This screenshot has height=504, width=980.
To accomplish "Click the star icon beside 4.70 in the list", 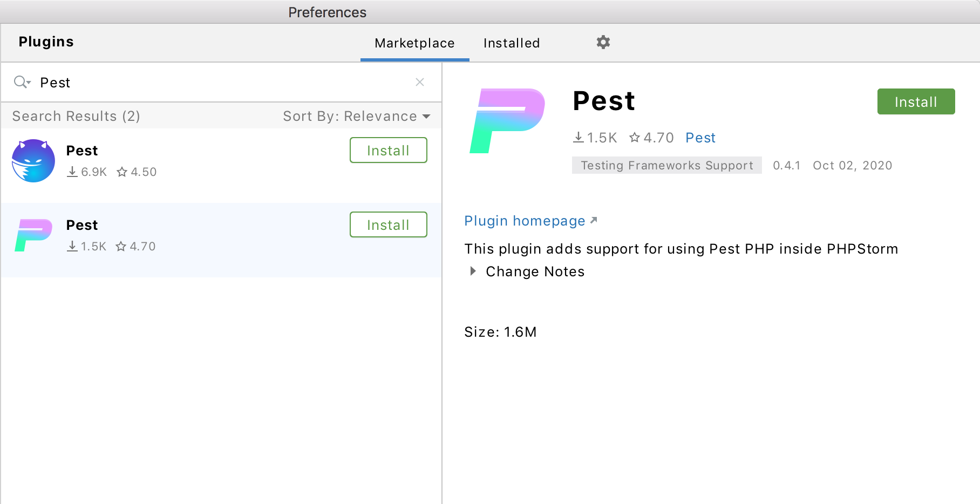I will pyautogui.click(x=121, y=246).
